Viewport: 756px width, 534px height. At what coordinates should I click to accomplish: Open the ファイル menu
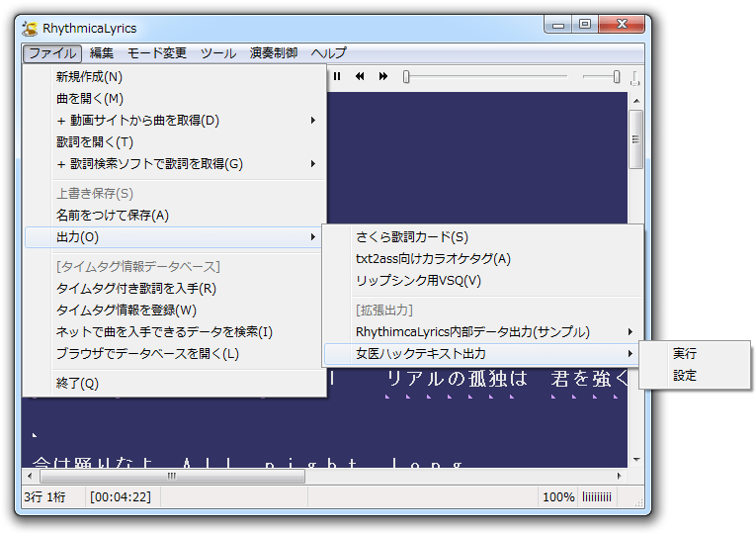click(x=52, y=53)
